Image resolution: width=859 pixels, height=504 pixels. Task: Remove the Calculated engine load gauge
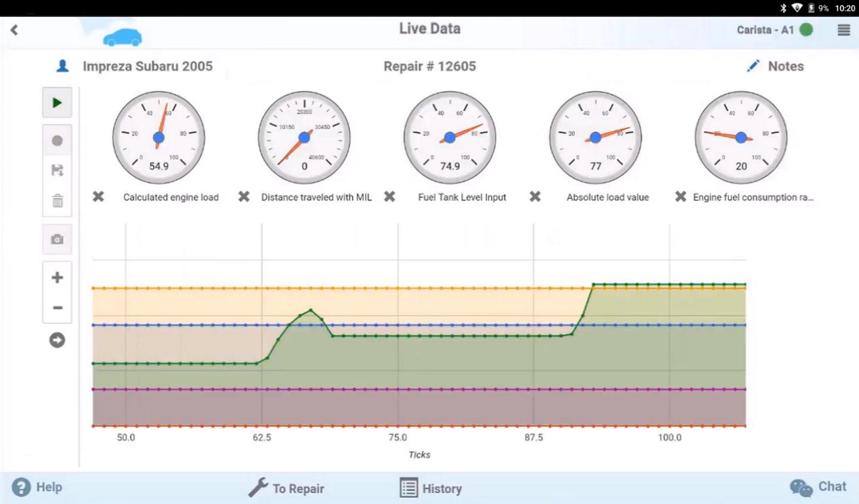pos(98,196)
